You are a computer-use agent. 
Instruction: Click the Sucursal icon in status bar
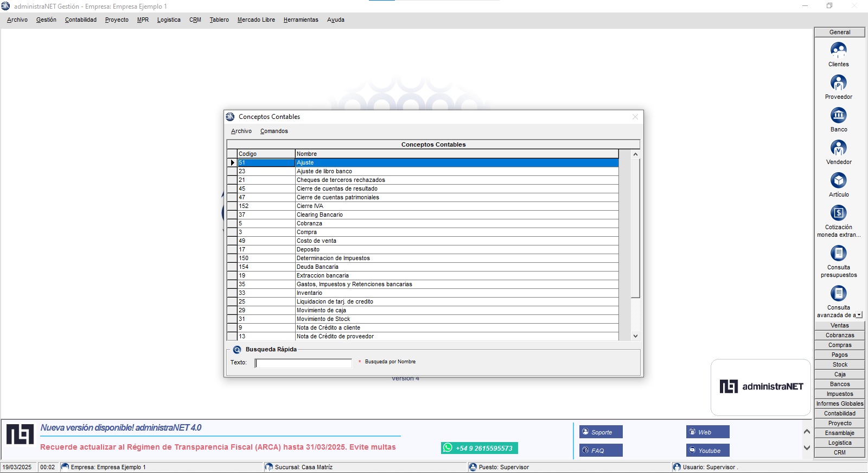tap(269, 467)
